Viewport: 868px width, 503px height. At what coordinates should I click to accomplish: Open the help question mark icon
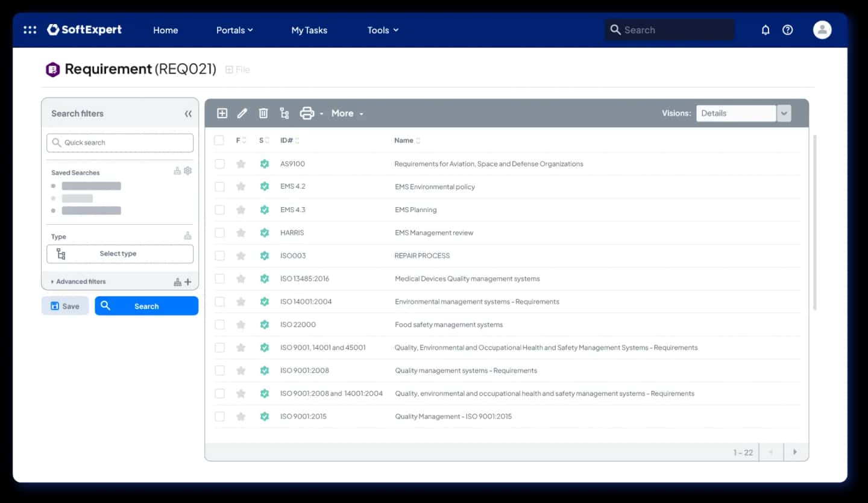click(788, 30)
